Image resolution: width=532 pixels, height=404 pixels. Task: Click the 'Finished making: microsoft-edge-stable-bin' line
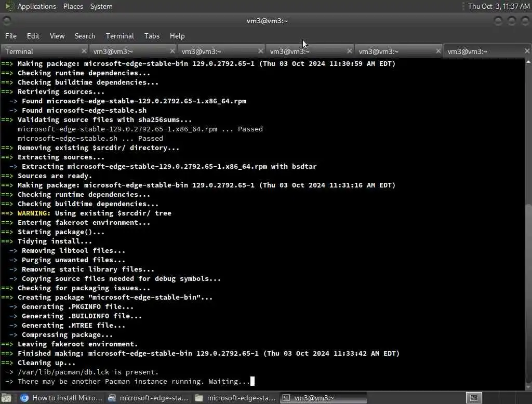click(x=209, y=353)
